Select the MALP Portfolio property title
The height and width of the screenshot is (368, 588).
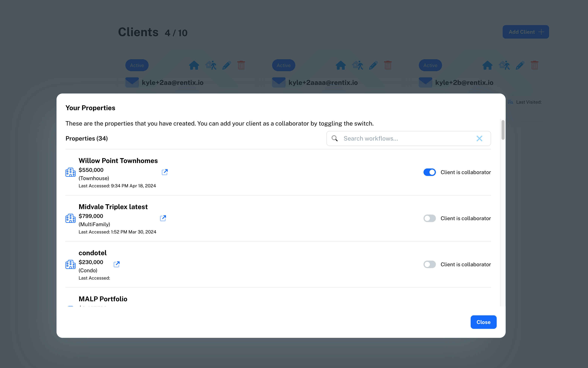coord(103,299)
